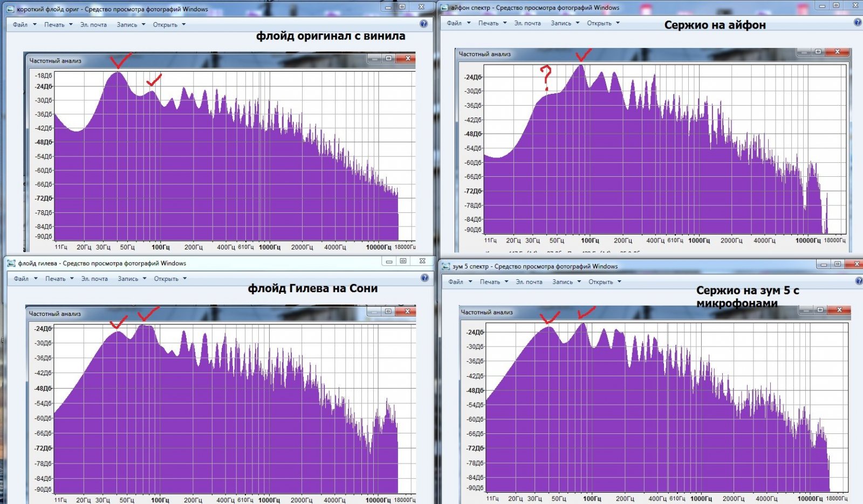Maximize the айфон спектр window

tap(836, 6)
